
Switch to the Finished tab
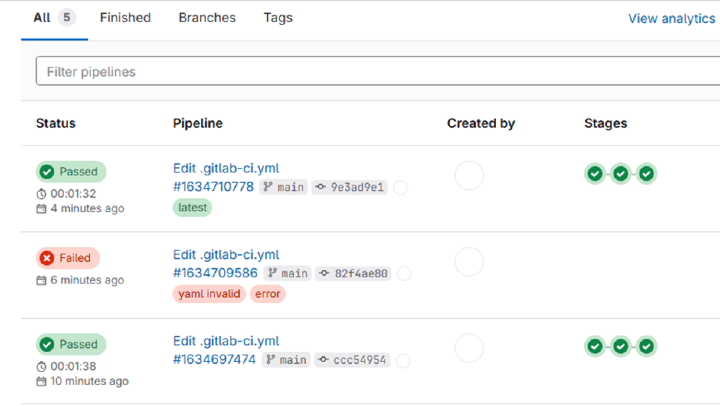pyautogui.click(x=125, y=18)
